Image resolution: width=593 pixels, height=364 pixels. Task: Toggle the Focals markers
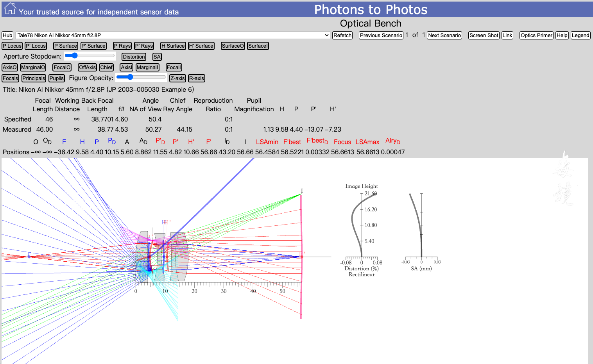11,78
